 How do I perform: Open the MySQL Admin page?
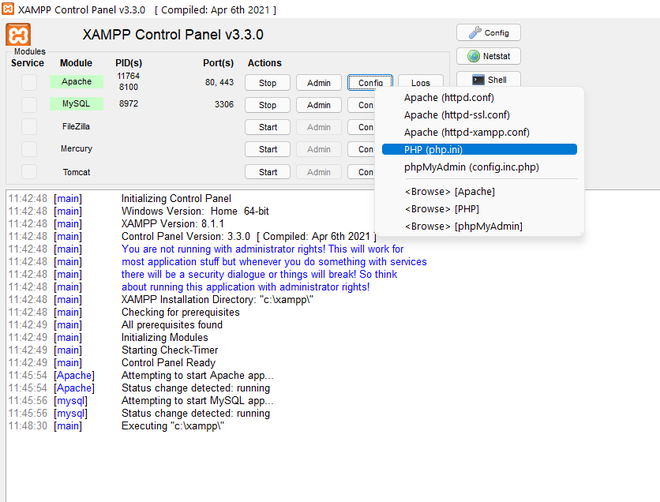(x=319, y=105)
